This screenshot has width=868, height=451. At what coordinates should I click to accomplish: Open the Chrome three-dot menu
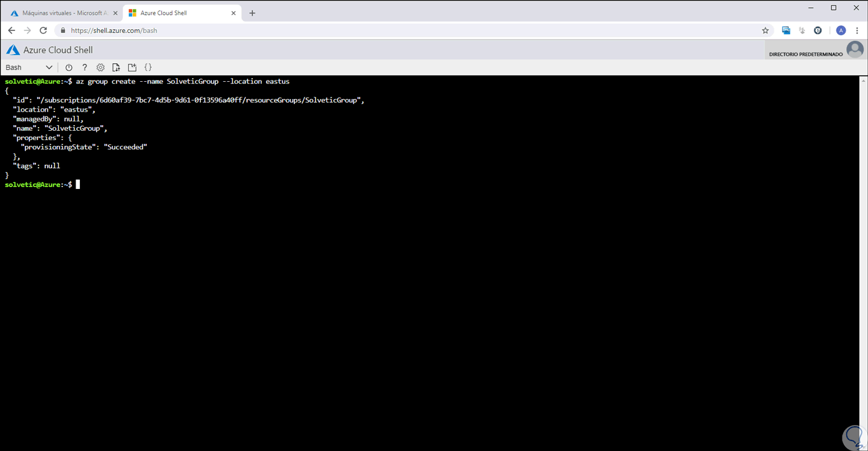click(x=857, y=30)
